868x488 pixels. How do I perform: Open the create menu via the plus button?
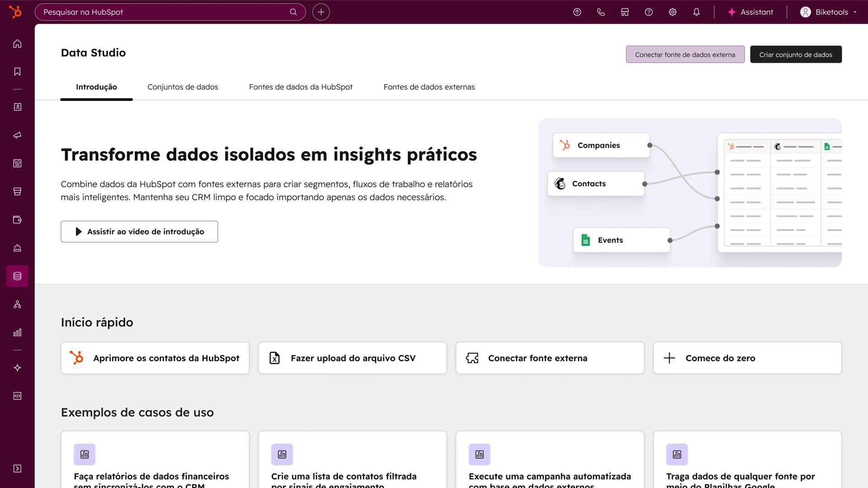321,12
